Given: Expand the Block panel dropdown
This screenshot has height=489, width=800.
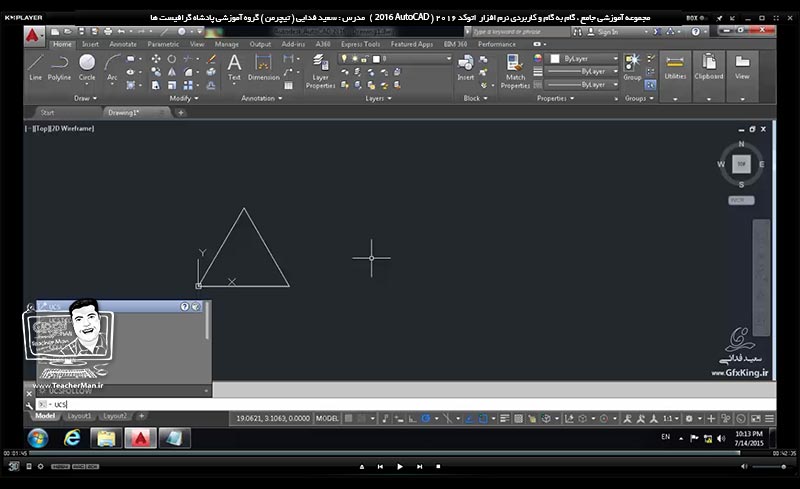Looking at the screenshot, I should click(x=475, y=98).
